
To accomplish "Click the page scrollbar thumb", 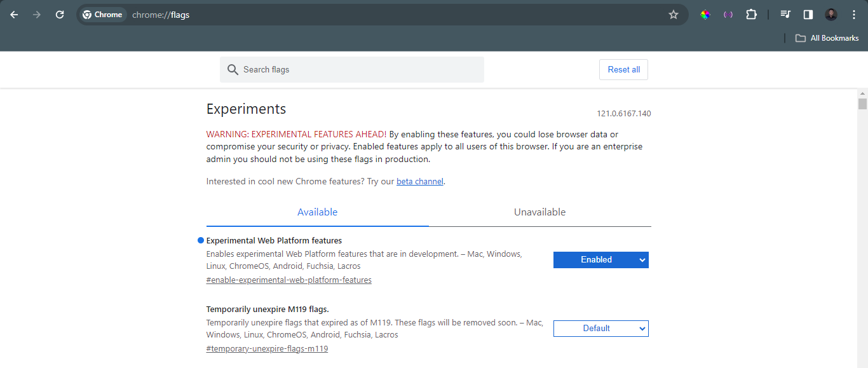I will click(862, 104).
